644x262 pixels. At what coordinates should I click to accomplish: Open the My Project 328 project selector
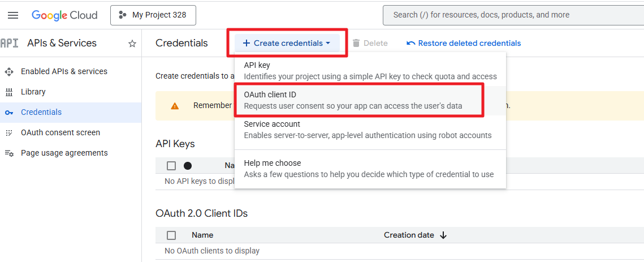(153, 15)
